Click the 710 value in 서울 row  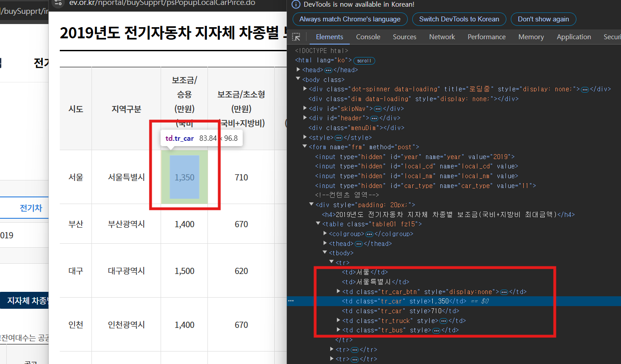(241, 177)
